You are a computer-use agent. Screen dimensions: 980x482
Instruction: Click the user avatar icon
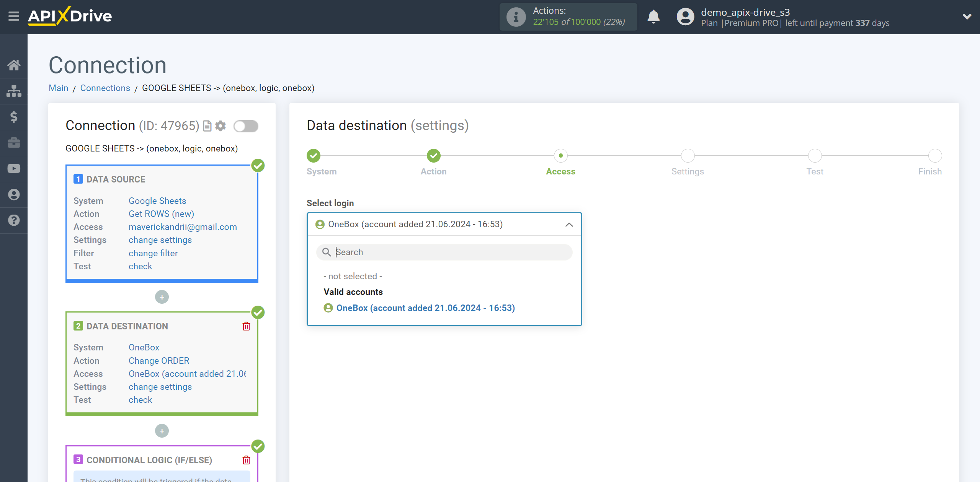tap(685, 17)
